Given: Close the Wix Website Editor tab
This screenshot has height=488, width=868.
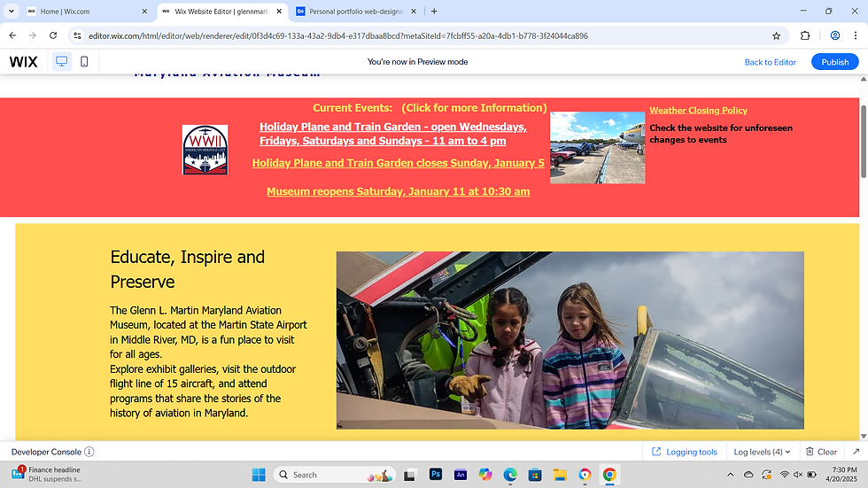Looking at the screenshot, I should click(279, 11).
